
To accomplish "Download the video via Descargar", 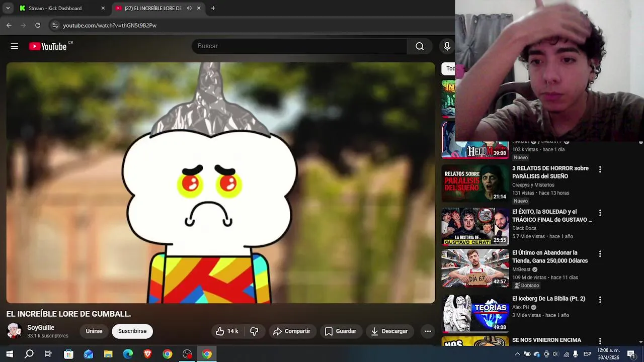I will pyautogui.click(x=389, y=331).
